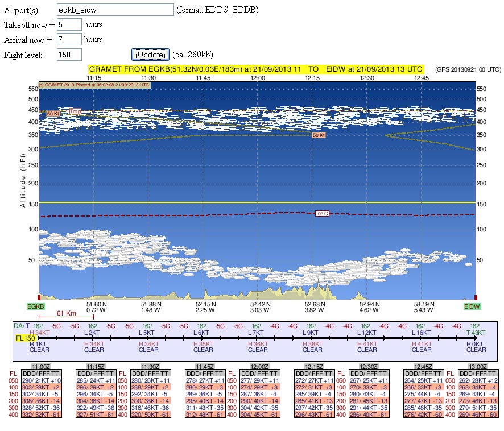Select the Arrival now + hours field
This screenshot has width=504, height=431.
pos(69,40)
